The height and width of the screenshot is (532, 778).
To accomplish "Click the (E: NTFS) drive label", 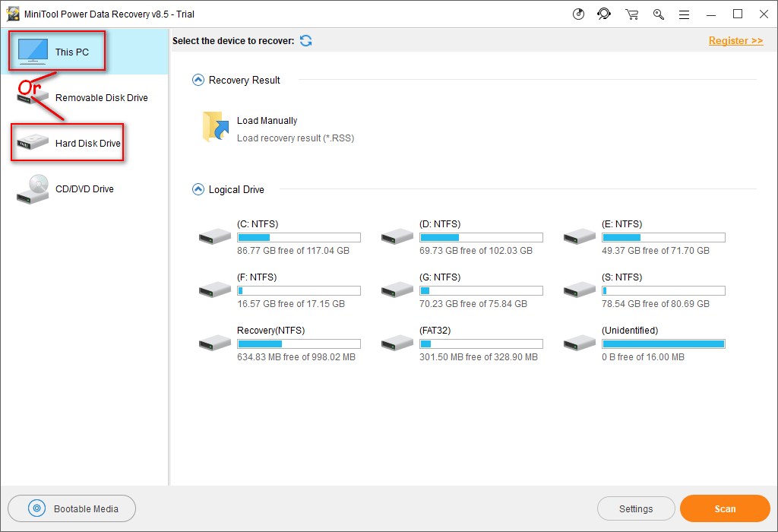I will coord(621,223).
